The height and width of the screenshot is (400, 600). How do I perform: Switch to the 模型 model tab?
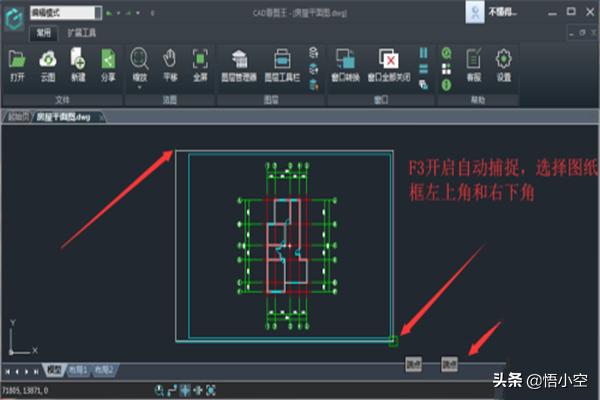(x=54, y=370)
